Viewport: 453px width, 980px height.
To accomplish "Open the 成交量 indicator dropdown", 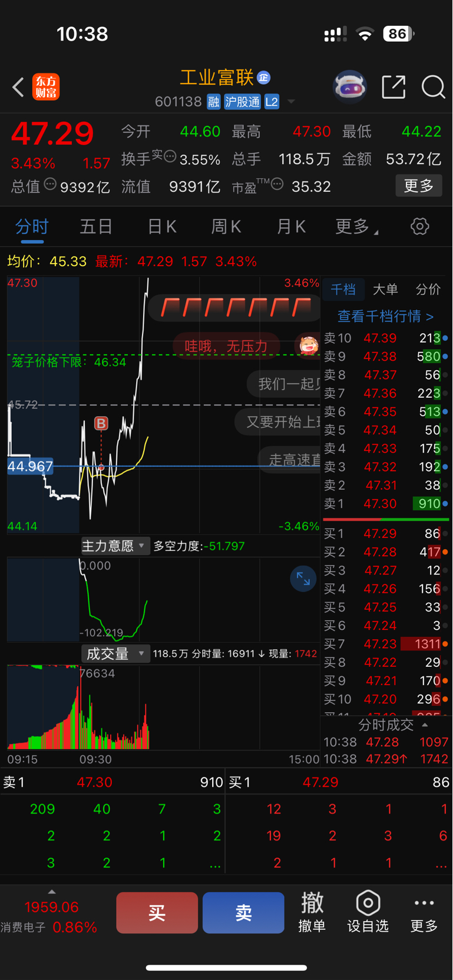I will click(115, 653).
